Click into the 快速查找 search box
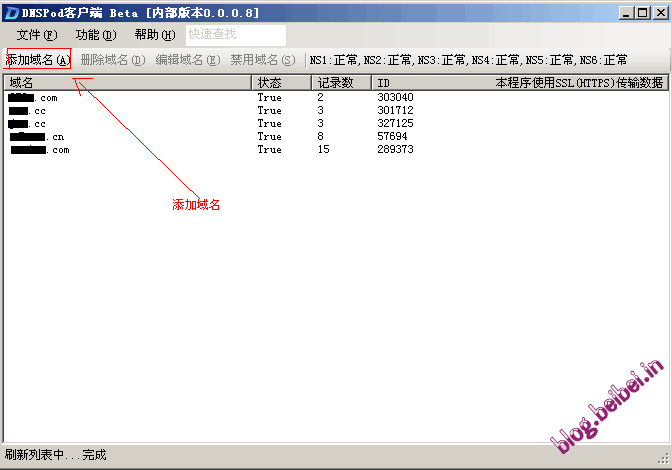The height and width of the screenshot is (470, 672). pos(236,35)
